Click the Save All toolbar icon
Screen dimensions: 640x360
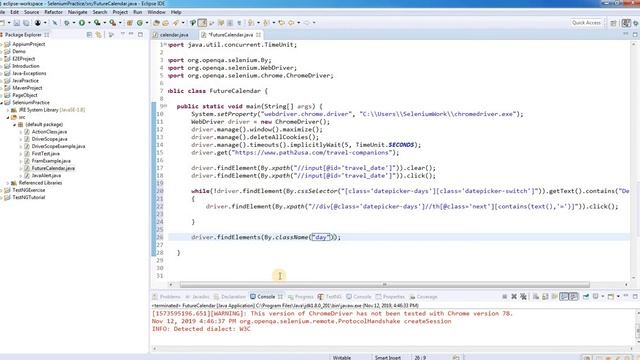pyautogui.click(x=26, y=23)
